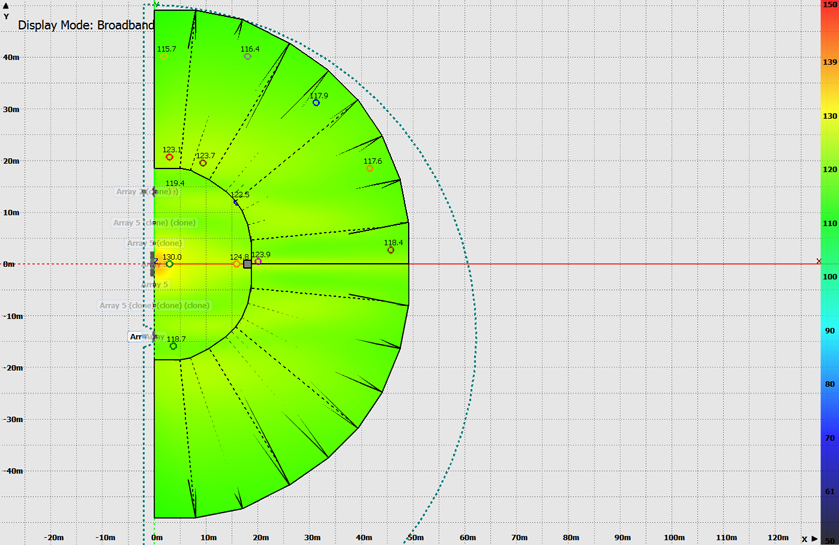
Task: Click the microphone marker reading 115.7
Action: point(164,56)
